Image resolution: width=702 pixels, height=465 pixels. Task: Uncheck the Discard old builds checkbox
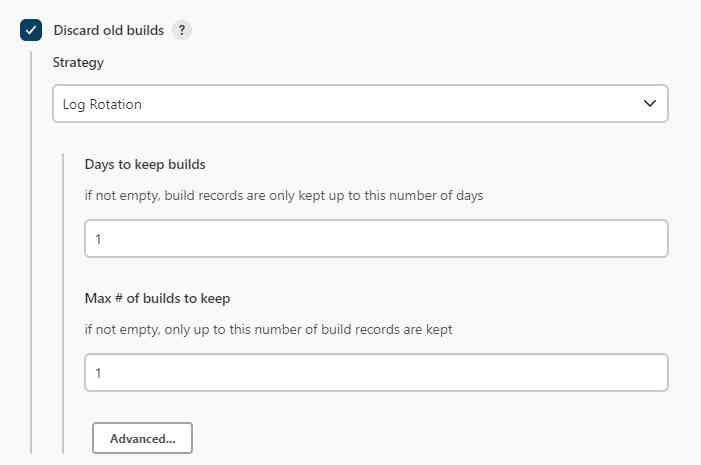point(31,30)
